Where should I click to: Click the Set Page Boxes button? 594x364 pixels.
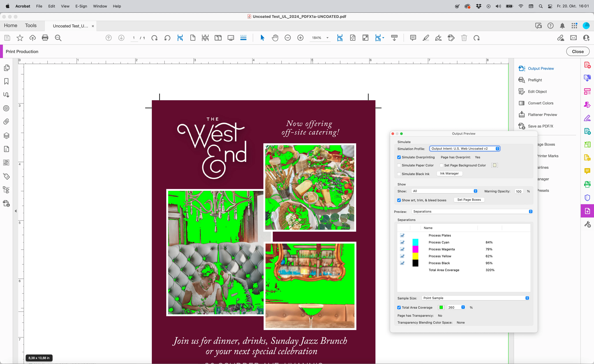(469, 200)
